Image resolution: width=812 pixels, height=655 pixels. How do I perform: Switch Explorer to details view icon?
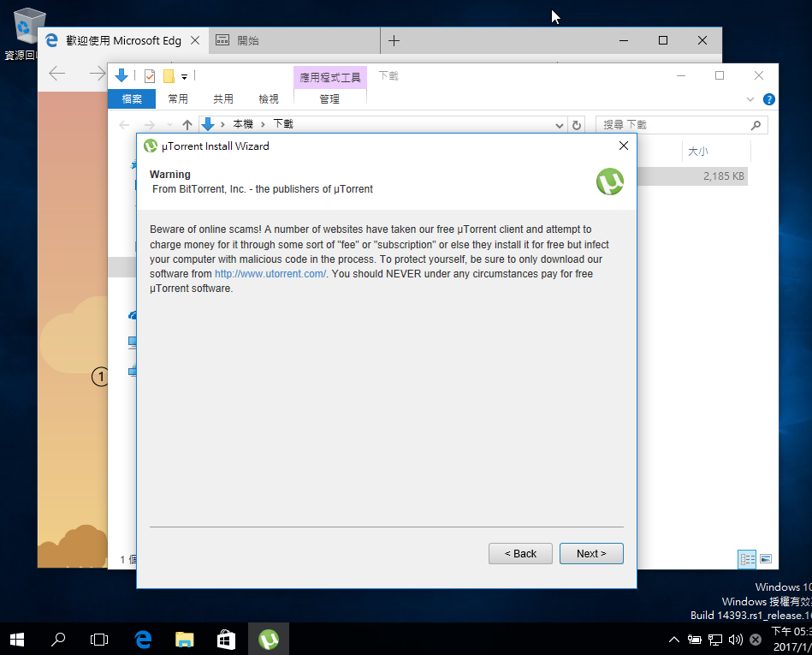tap(747, 559)
